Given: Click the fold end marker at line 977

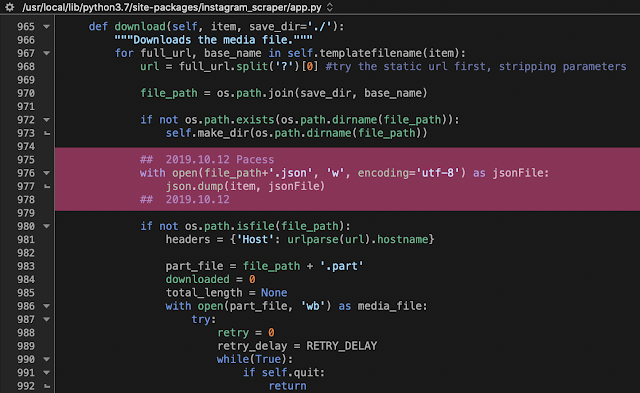Looking at the screenshot, I should tap(47, 187).
